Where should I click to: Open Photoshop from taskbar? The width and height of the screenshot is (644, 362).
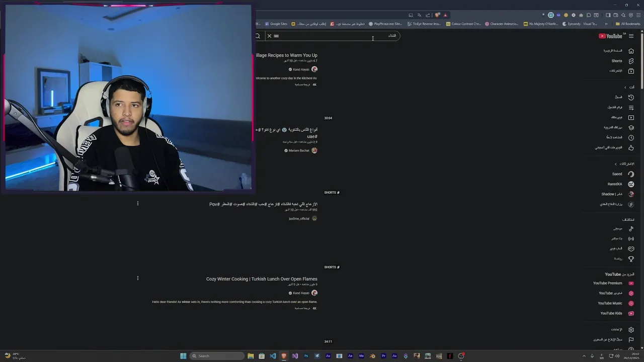pyautogui.click(x=306, y=356)
